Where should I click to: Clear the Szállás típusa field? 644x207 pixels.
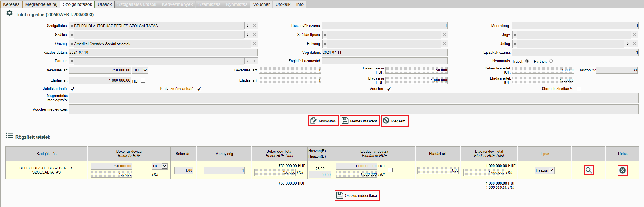[444, 35]
